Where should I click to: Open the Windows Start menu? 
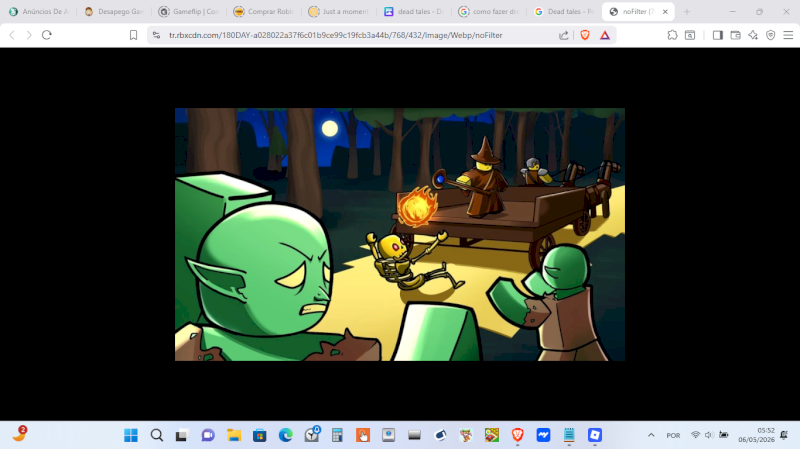click(x=131, y=435)
